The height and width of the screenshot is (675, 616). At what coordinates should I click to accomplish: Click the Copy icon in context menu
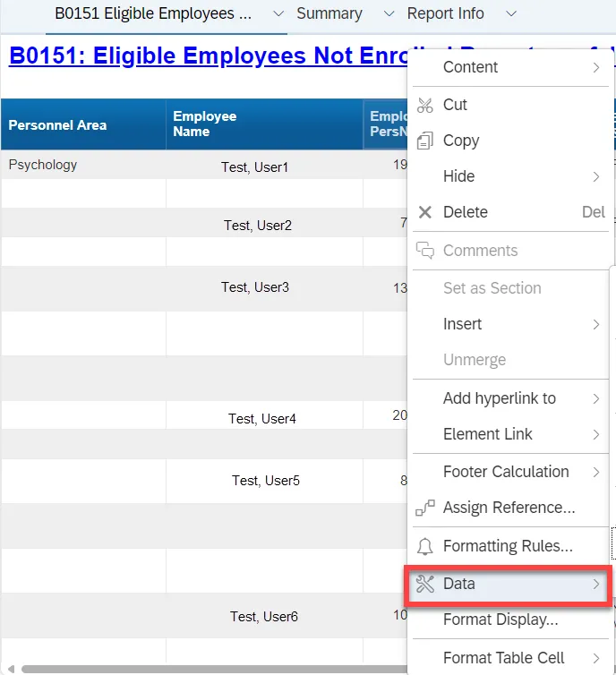[x=425, y=141]
